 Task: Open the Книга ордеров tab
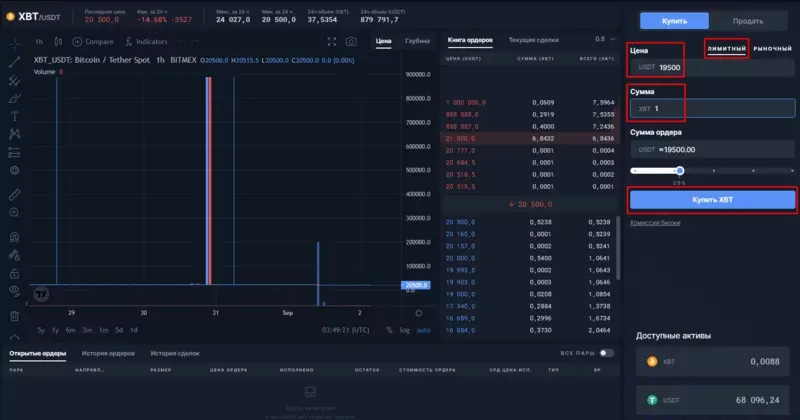coord(470,40)
